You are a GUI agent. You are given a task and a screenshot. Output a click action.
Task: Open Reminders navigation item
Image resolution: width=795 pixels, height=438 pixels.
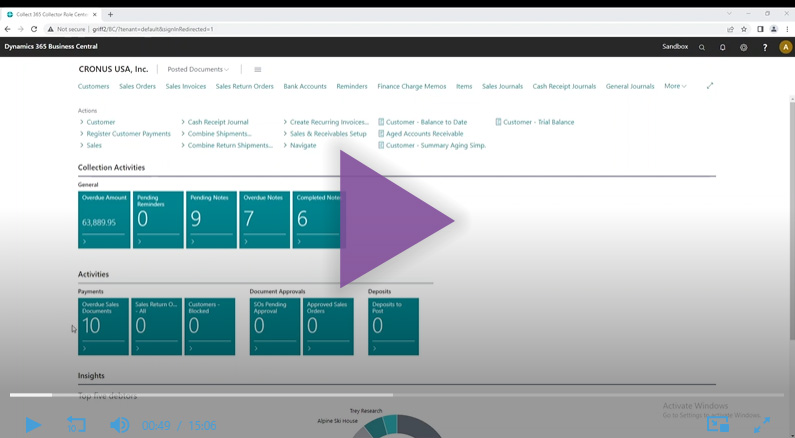[x=352, y=86]
